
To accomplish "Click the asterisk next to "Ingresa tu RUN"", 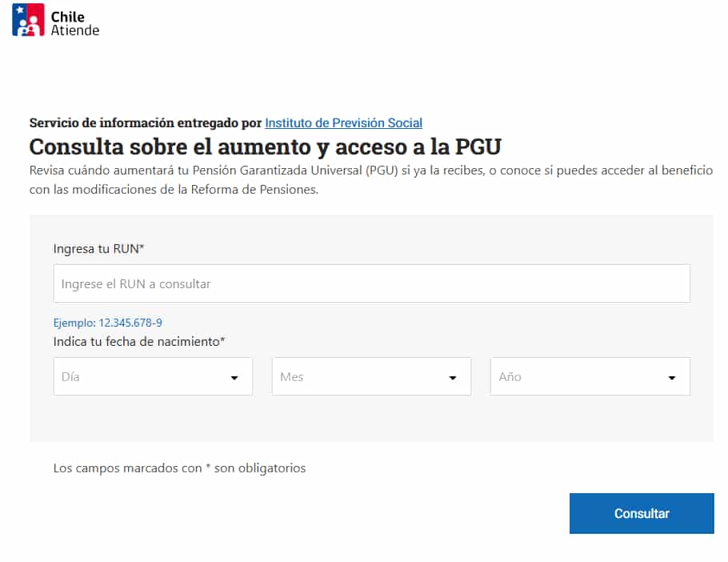I will (142, 247).
